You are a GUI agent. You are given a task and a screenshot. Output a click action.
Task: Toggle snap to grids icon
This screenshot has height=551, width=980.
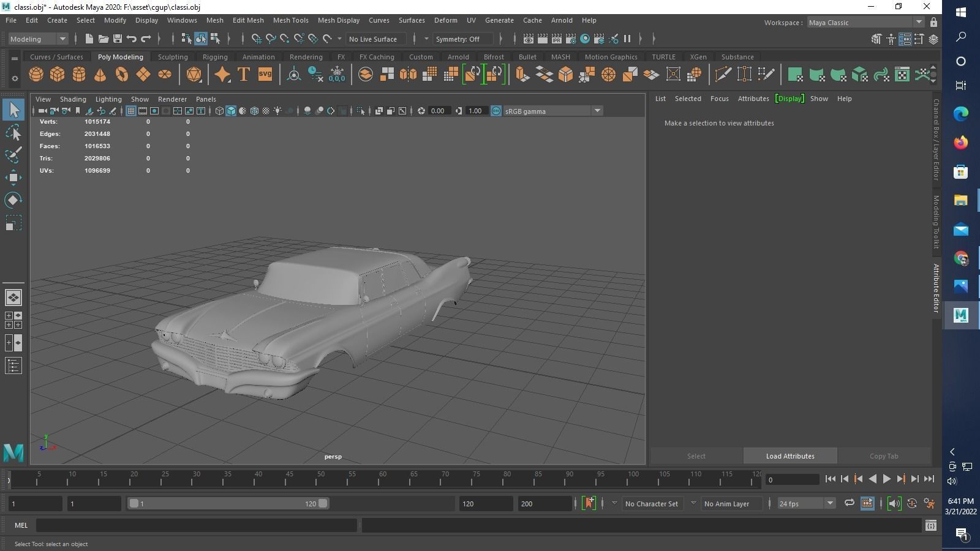257,39
